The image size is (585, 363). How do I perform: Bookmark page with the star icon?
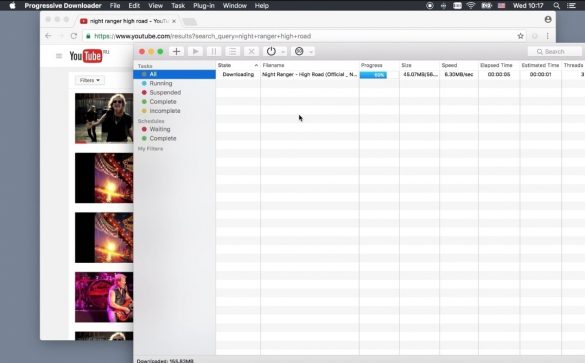click(520, 36)
